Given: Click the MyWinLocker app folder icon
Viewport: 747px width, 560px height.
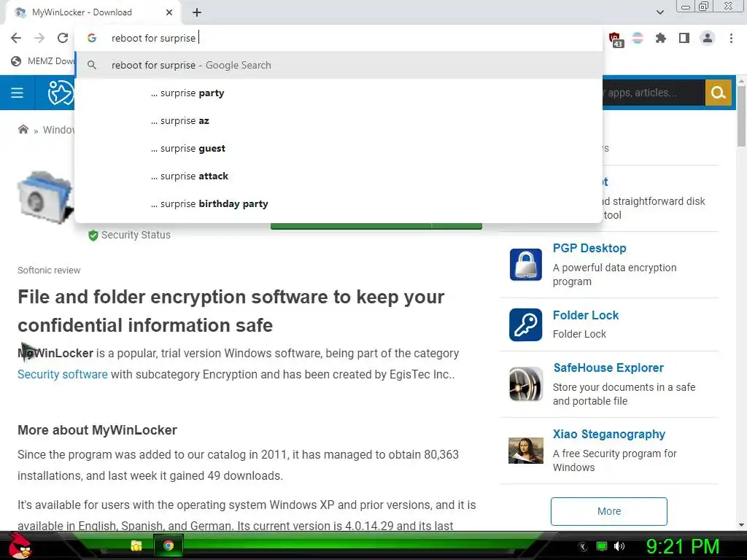Looking at the screenshot, I should coord(45,197).
